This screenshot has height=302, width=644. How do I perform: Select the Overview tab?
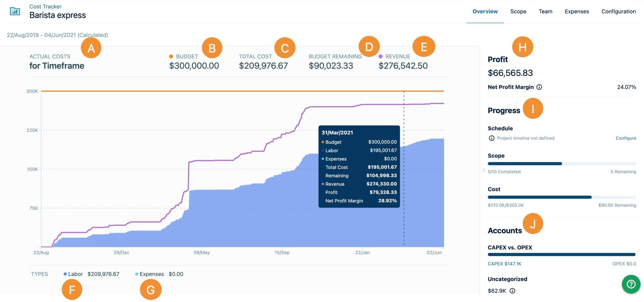(x=485, y=11)
